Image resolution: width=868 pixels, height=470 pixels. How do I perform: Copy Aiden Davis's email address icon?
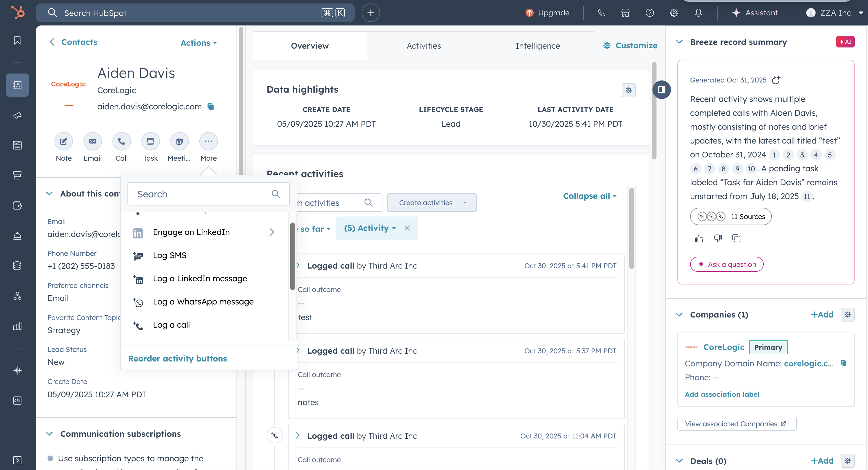[211, 107]
